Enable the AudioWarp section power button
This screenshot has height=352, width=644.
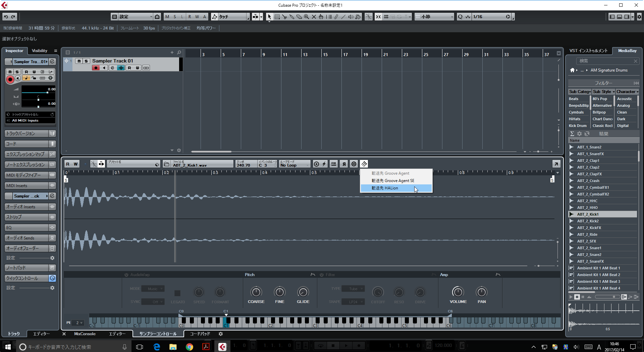(126, 275)
